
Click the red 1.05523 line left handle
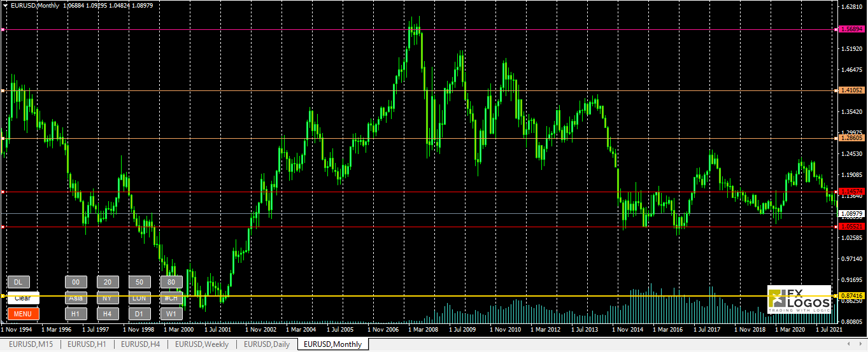pos(3,227)
